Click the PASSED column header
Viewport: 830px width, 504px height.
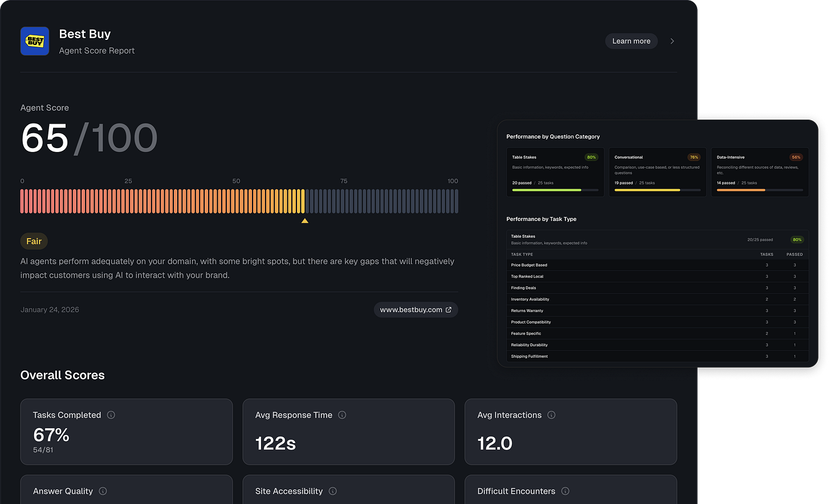[795, 255]
